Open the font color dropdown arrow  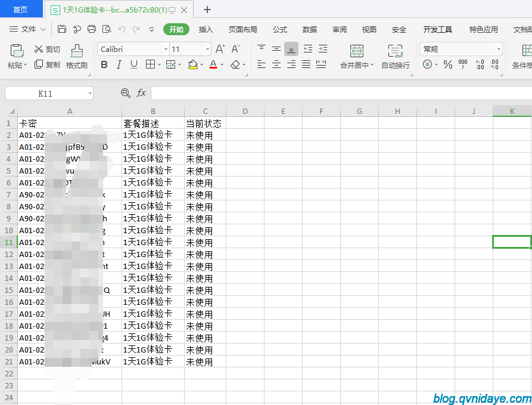click(x=222, y=64)
